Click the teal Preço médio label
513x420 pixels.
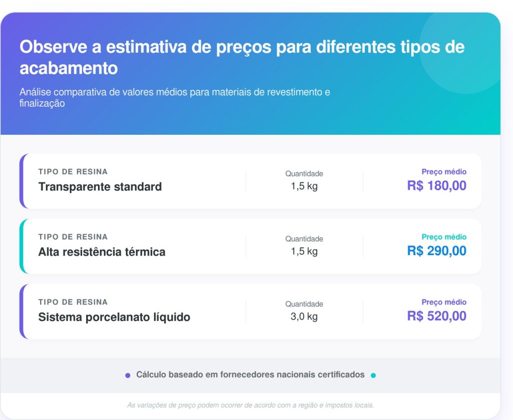(x=444, y=237)
